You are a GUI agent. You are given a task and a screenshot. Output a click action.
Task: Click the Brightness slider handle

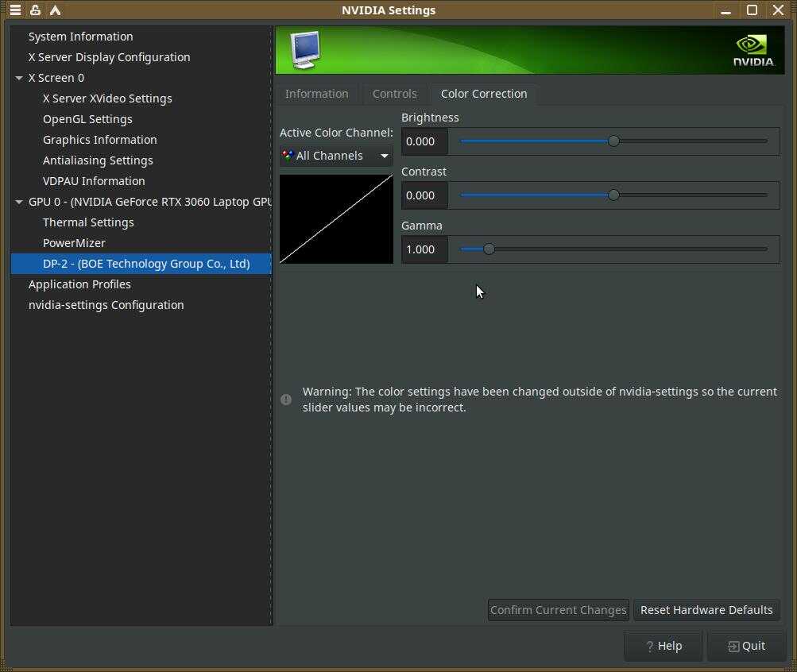point(613,141)
